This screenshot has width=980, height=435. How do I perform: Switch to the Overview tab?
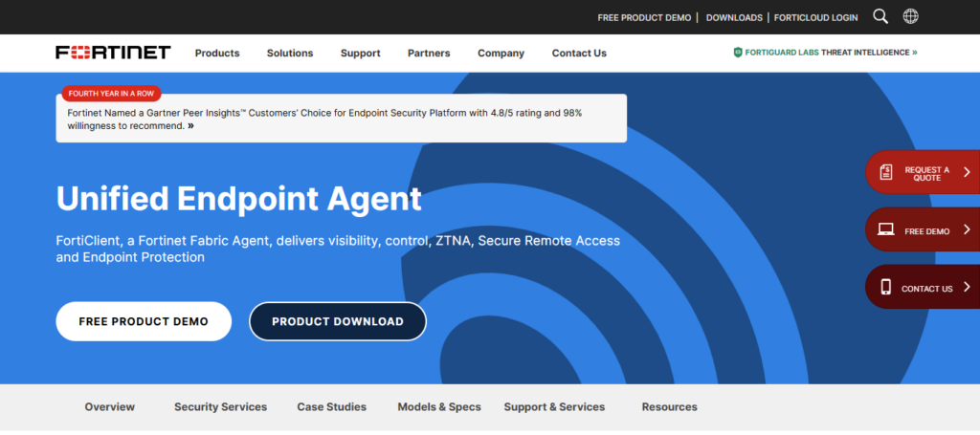point(109,407)
